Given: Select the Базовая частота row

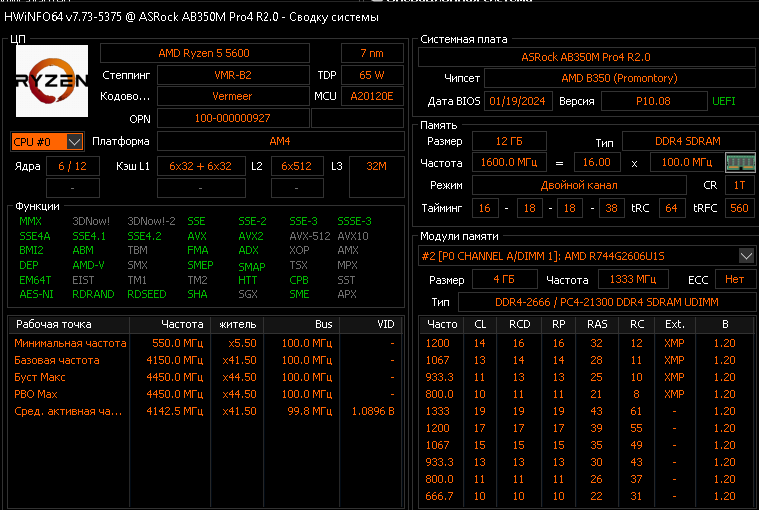Looking at the screenshot, I should 206,360.
